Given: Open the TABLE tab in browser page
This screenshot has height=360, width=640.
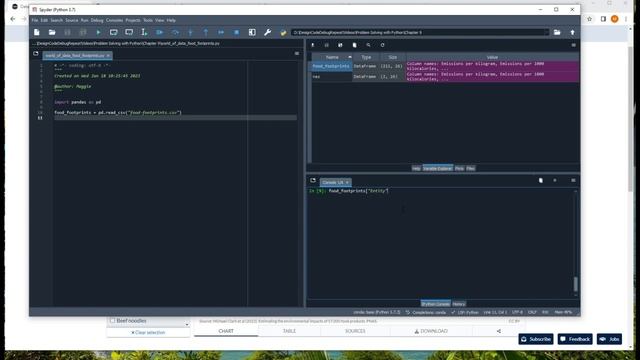Looking at the screenshot, I should click(x=289, y=331).
